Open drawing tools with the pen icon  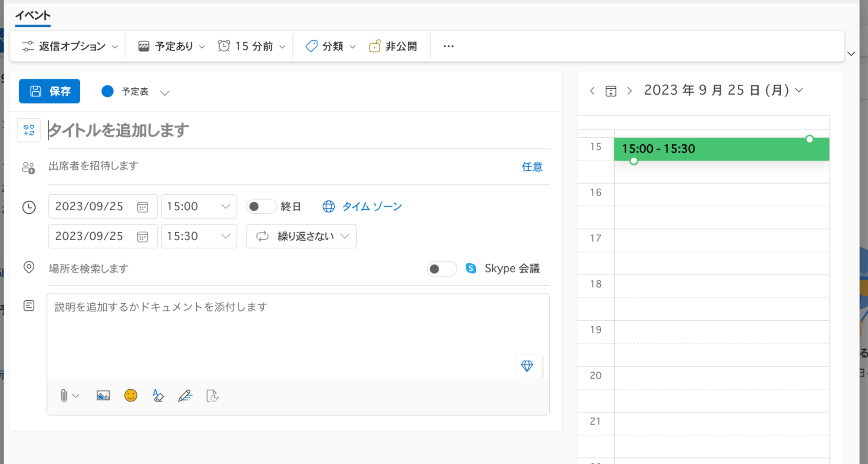point(185,395)
